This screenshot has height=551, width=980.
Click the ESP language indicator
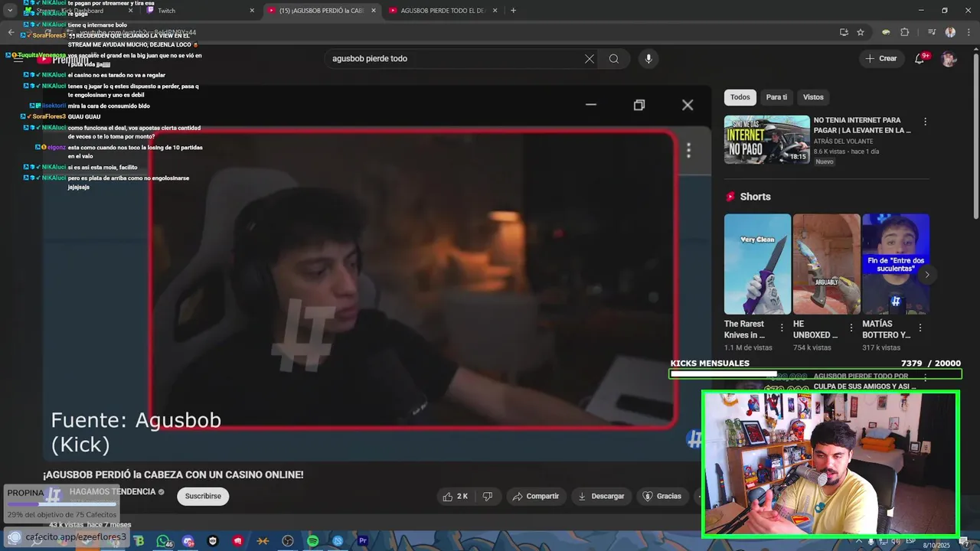[910, 541]
